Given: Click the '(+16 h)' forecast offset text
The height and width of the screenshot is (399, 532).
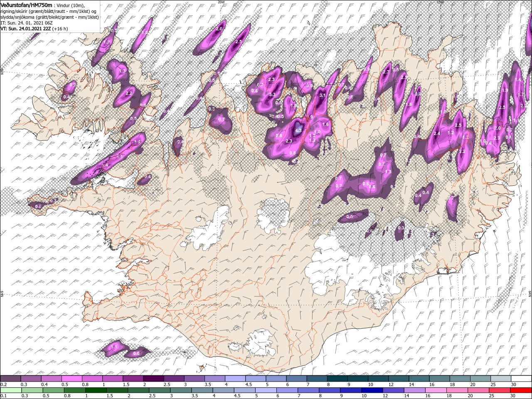Looking at the screenshot, I should tap(60, 29).
